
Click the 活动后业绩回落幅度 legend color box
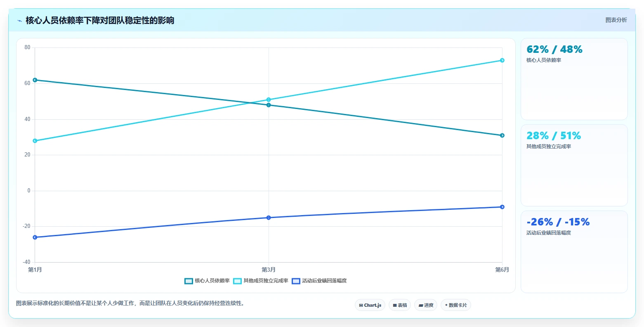pyautogui.click(x=296, y=281)
